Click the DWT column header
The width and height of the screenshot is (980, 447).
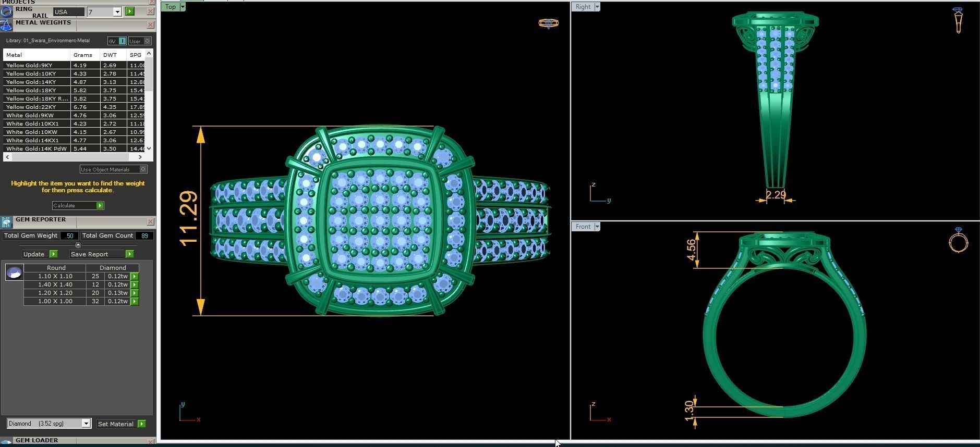pyautogui.click(x=113, y=55)
